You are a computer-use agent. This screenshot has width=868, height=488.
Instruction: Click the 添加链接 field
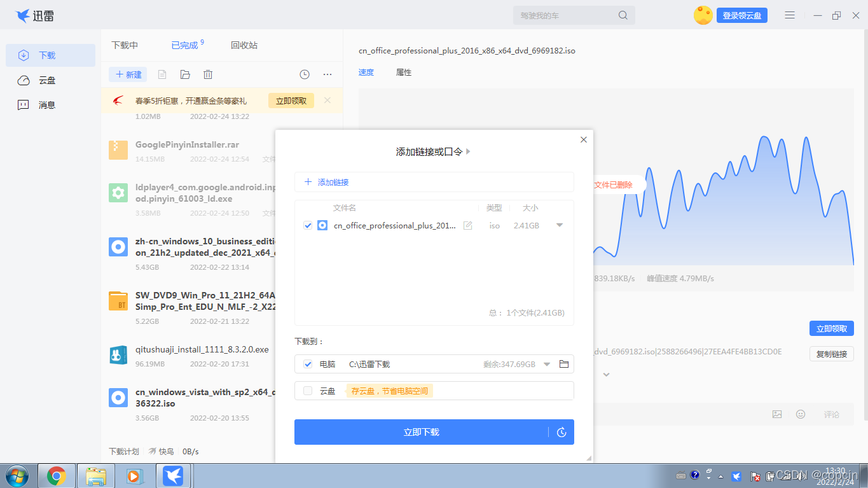click(x=434, y=182)
